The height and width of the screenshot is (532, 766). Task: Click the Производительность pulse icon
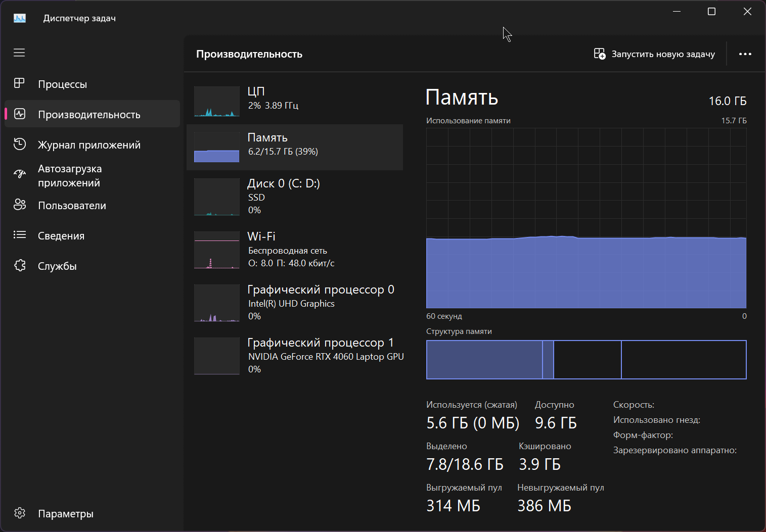(x=20, y=114)
